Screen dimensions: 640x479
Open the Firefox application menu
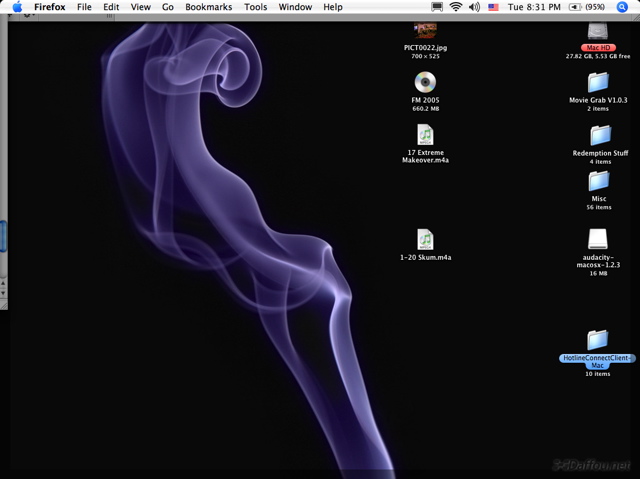[50, 7]
